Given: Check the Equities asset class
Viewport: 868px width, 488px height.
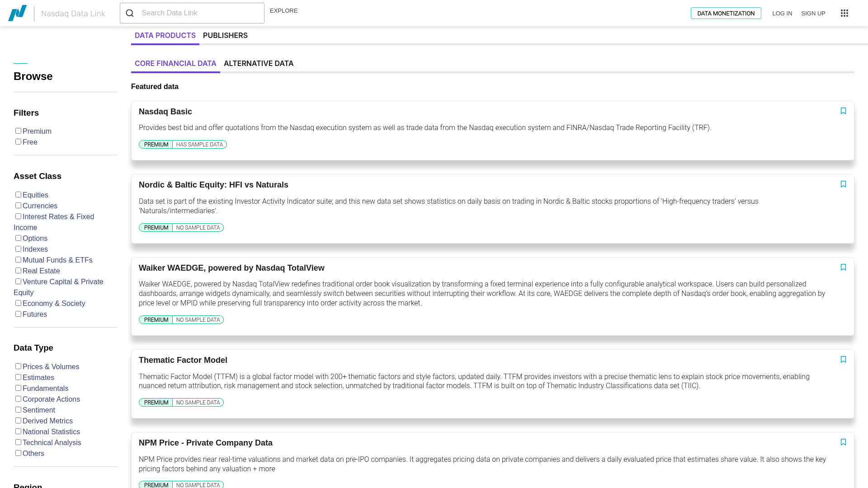Looking at the screenshot, I should [18, 195].
